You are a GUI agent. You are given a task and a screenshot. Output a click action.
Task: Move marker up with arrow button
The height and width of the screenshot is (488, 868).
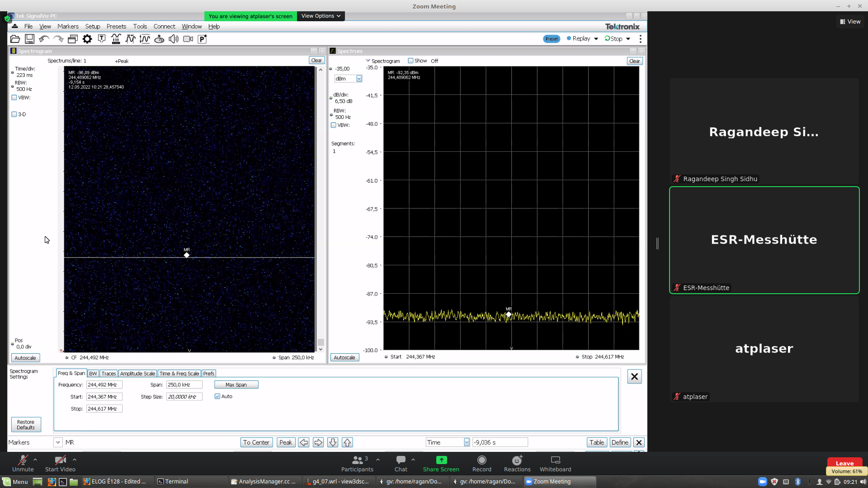tap(347, 442)
